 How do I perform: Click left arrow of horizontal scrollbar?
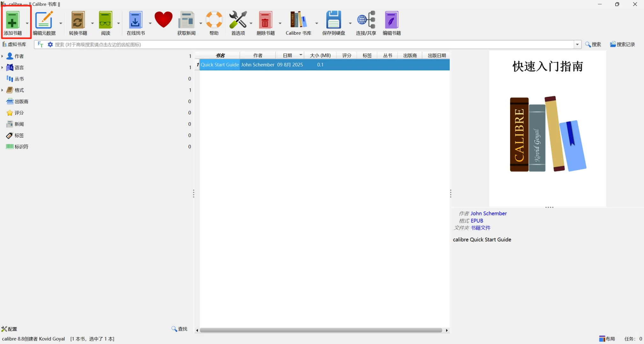pyautogui.click(x=197, y=330)
